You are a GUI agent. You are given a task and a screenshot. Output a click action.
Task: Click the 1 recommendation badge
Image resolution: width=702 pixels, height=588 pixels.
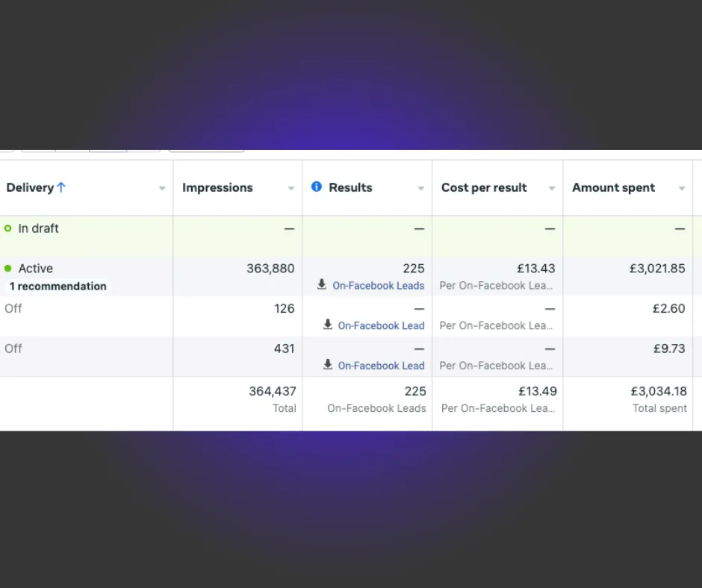point(58,287)
